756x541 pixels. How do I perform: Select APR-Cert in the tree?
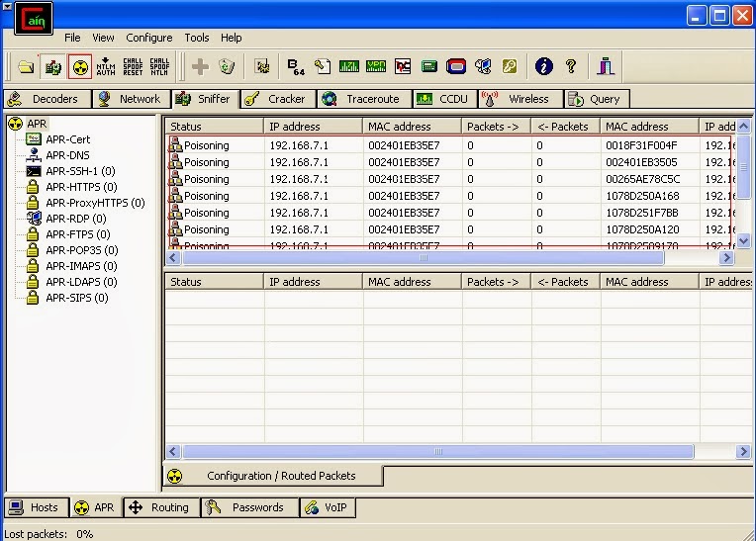pos(68,139)
